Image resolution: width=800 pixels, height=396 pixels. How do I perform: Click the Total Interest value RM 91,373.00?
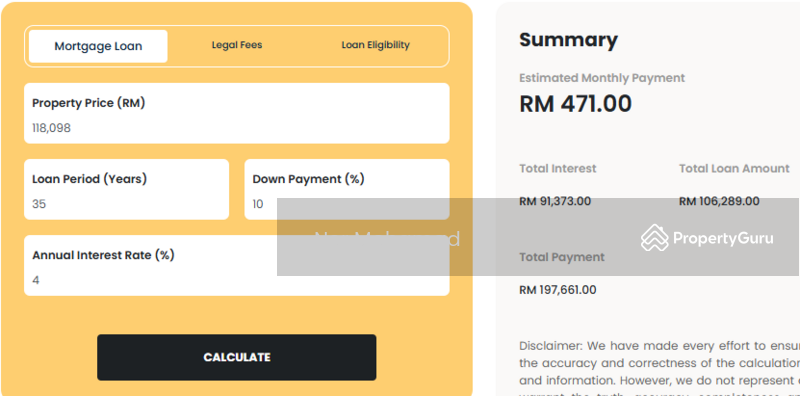(x=555, y=201)
